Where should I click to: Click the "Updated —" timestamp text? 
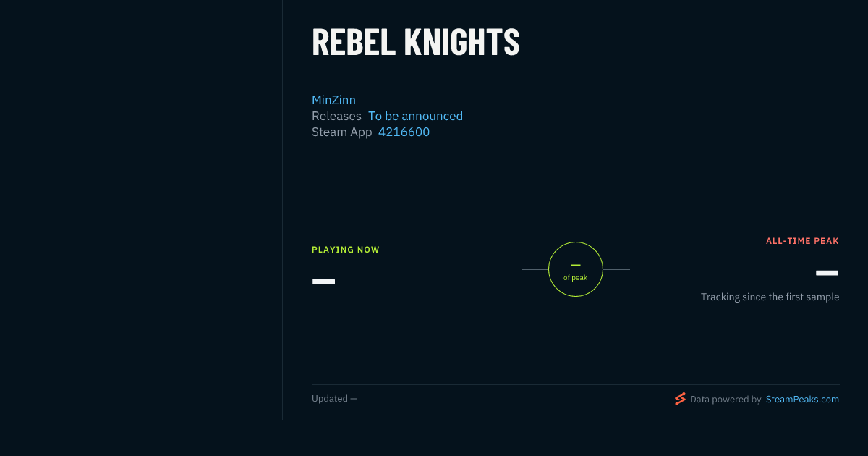334,399
